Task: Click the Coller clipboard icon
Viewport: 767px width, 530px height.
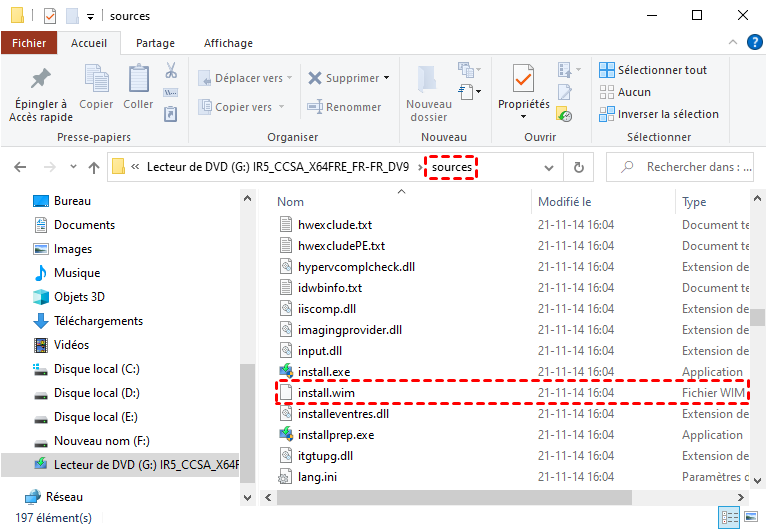Action: [x=138, y=78]
